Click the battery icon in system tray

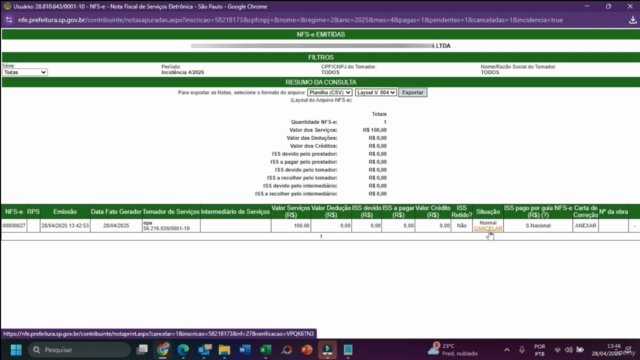tap(580, 350)
